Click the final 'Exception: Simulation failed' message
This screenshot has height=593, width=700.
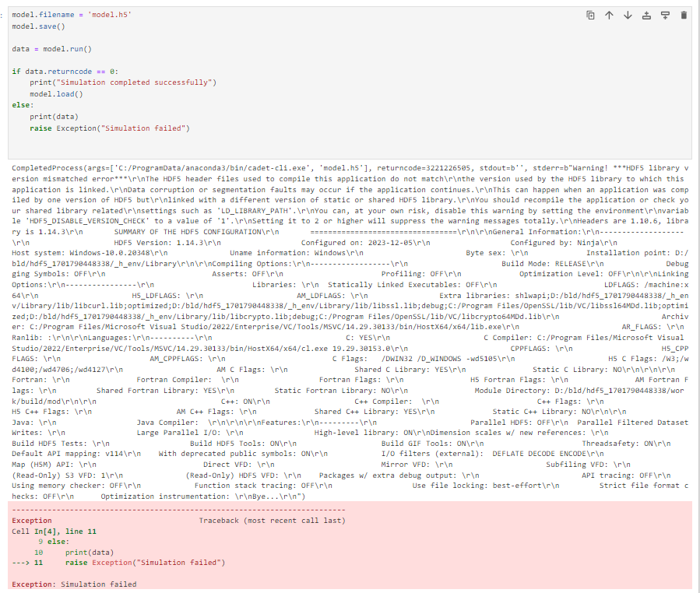click(x=74, y=584)
